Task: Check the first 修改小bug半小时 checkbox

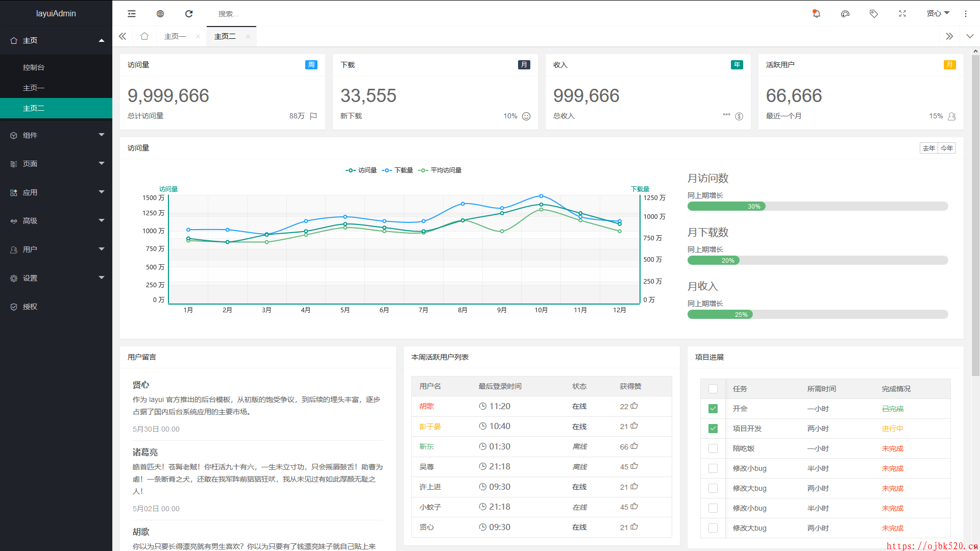Action: (713, 468)
